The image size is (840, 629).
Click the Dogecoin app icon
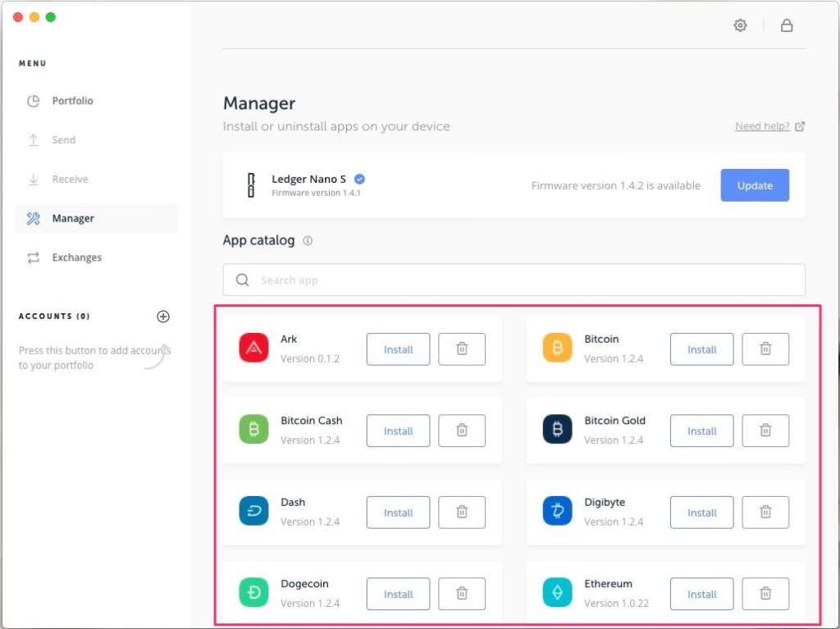click(x=253, y=594)
